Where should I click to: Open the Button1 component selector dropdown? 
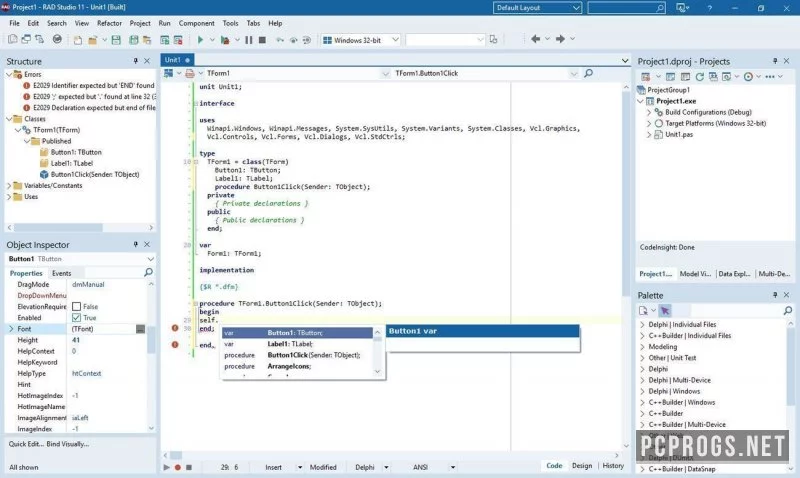150,259
